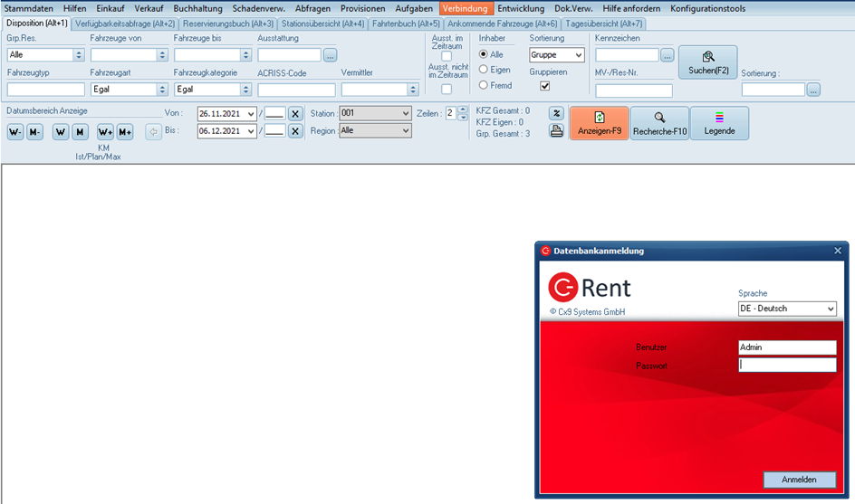Click the Anzeigen-F9 refresh button

point(598,123)
